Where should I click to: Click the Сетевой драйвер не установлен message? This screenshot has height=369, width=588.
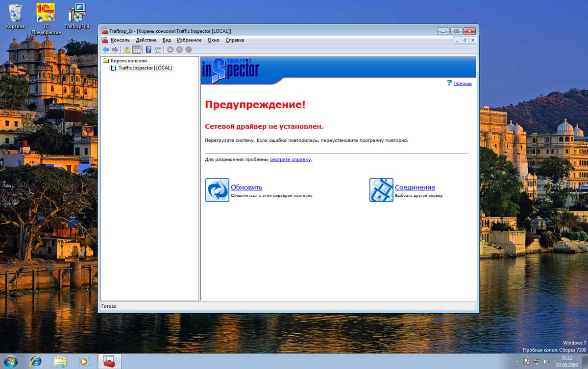pyautogui.click(x=264, y=126)
